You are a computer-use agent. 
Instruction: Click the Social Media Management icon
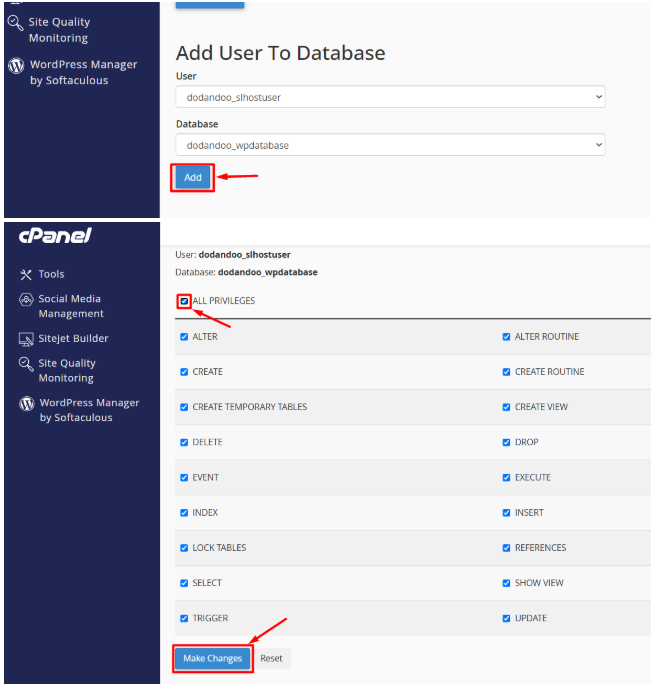27,300
